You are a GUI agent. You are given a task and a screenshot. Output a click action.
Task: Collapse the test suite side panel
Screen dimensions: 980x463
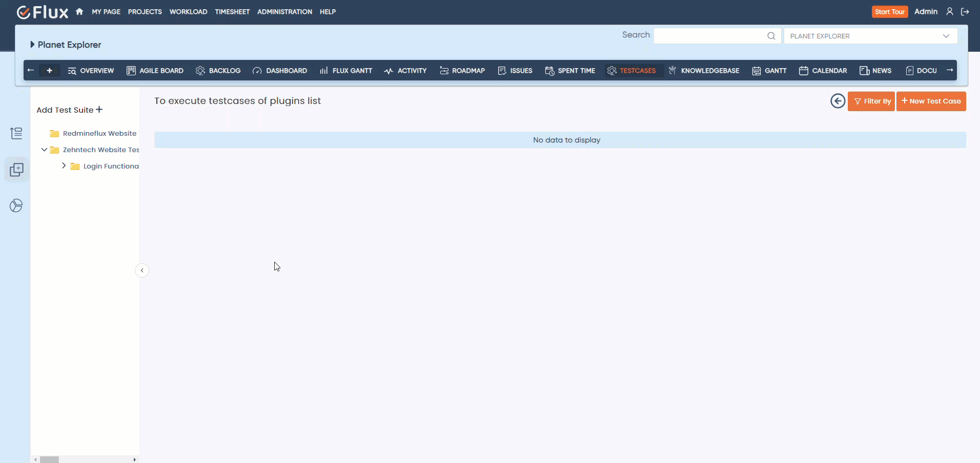pyautogui.click(x=142, y=270)
